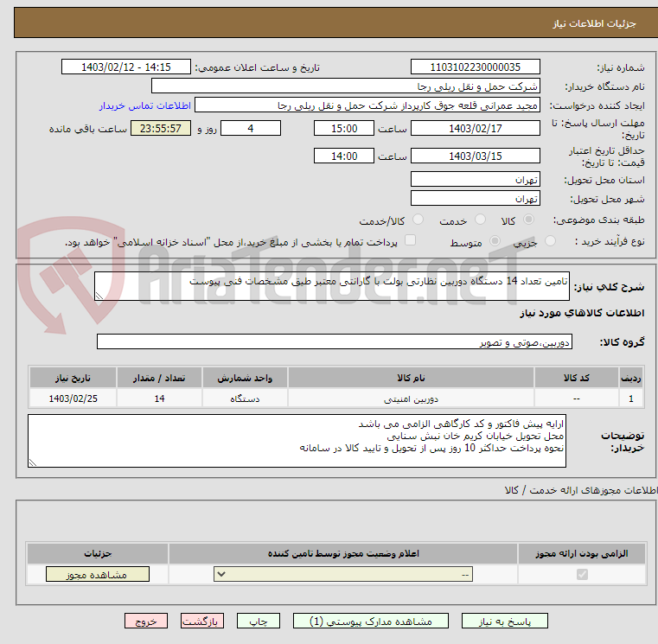This screenshot has height=644, width=658.
Task: Open the مشاهده مجوز button
Action: click(x=98, y=574)
